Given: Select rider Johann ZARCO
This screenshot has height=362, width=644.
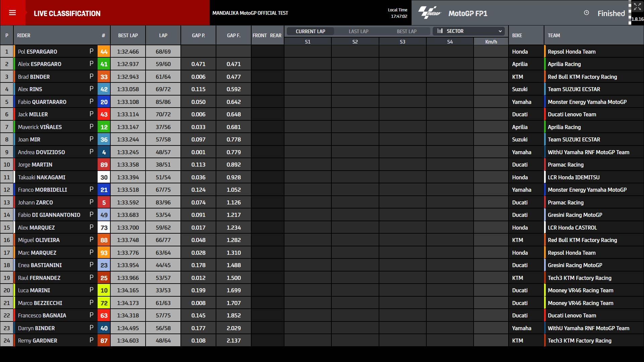Looking at the screenshot, I should tap(36, 202).
